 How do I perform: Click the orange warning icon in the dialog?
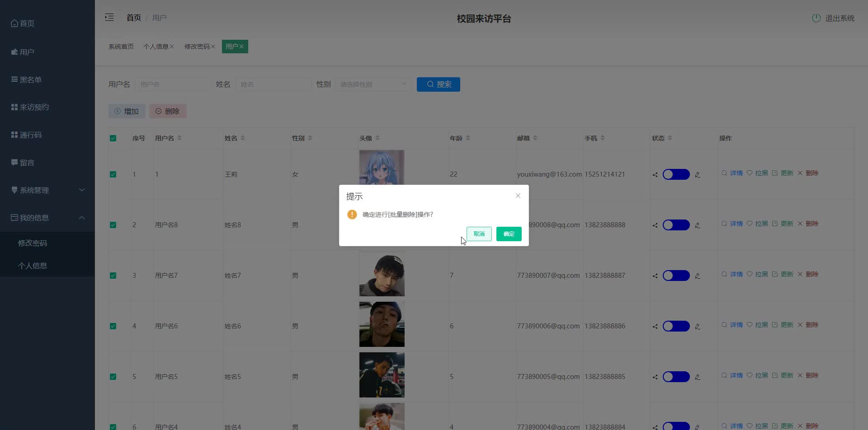tap(352, 215)
